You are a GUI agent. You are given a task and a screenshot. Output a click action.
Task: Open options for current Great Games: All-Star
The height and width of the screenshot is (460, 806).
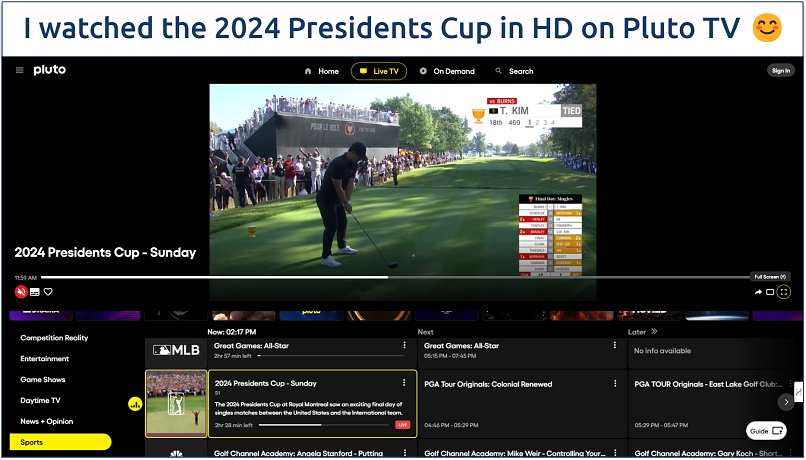[404, 345]
